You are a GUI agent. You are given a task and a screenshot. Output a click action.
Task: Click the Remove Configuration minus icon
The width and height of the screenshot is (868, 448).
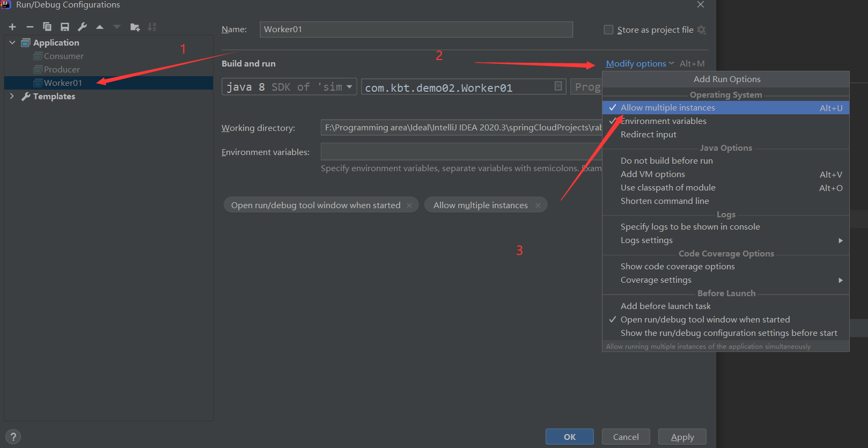[x=30, y=27]
